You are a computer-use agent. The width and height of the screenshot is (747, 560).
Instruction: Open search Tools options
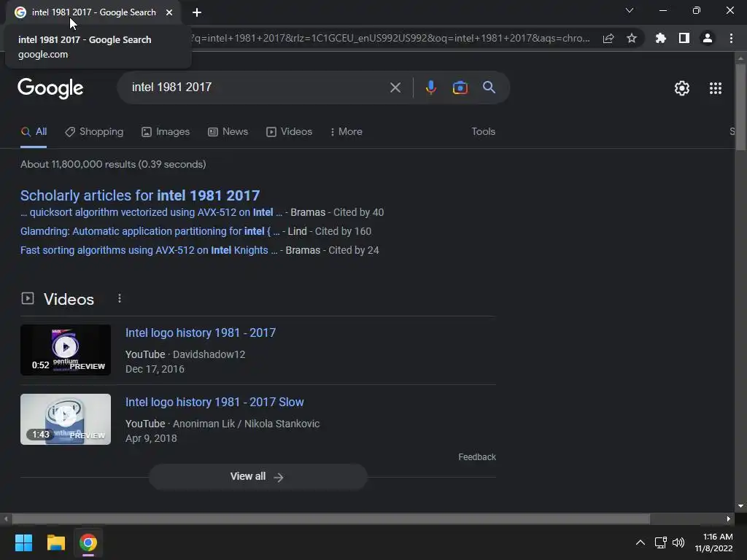click(x=483, y=132)
